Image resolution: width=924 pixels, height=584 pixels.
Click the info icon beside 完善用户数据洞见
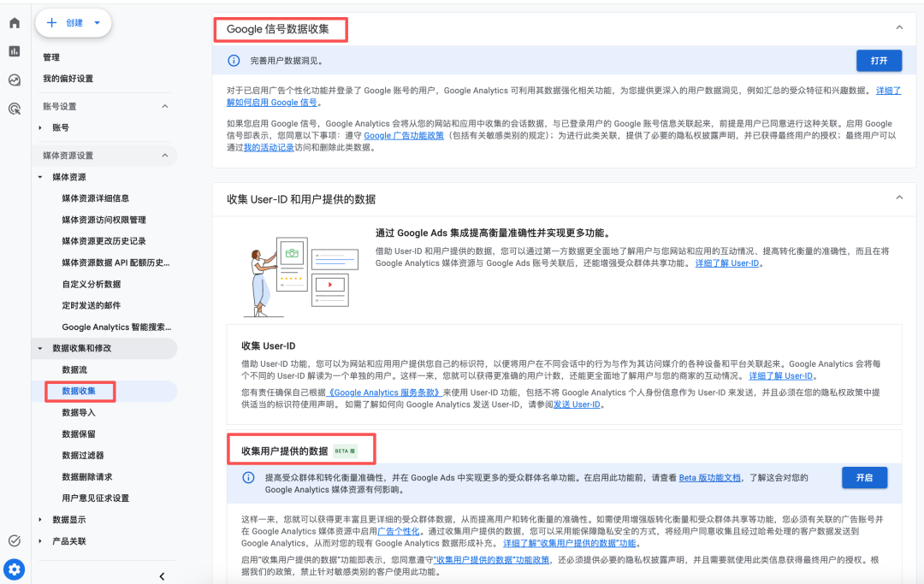[x=234, y=61]
